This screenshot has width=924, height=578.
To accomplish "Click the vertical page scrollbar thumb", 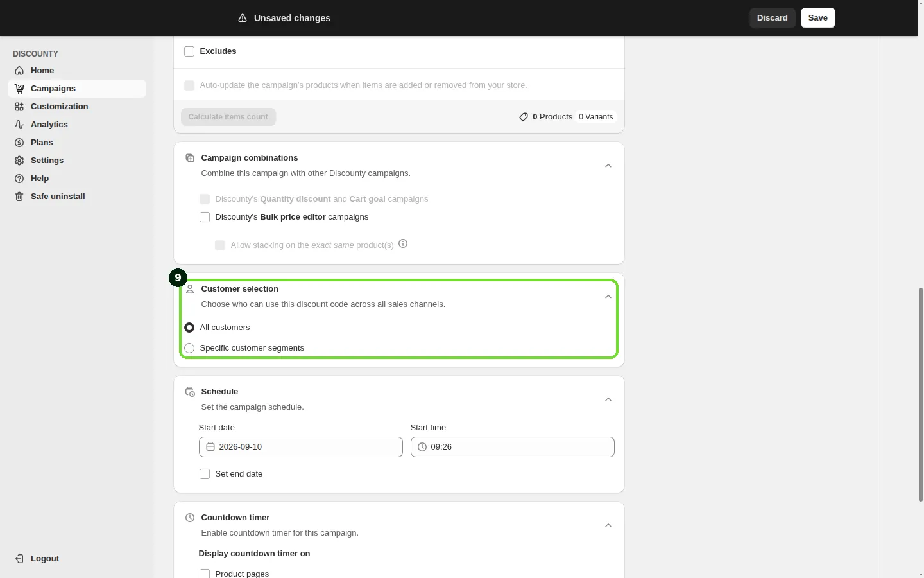I will coord(921,395).
